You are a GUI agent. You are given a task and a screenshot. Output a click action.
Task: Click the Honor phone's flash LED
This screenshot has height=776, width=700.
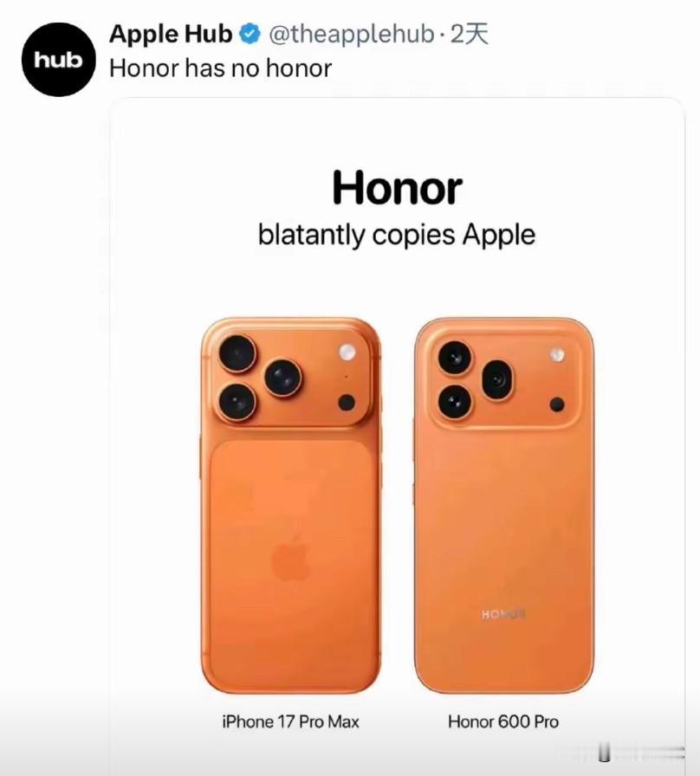coord(557,355)
